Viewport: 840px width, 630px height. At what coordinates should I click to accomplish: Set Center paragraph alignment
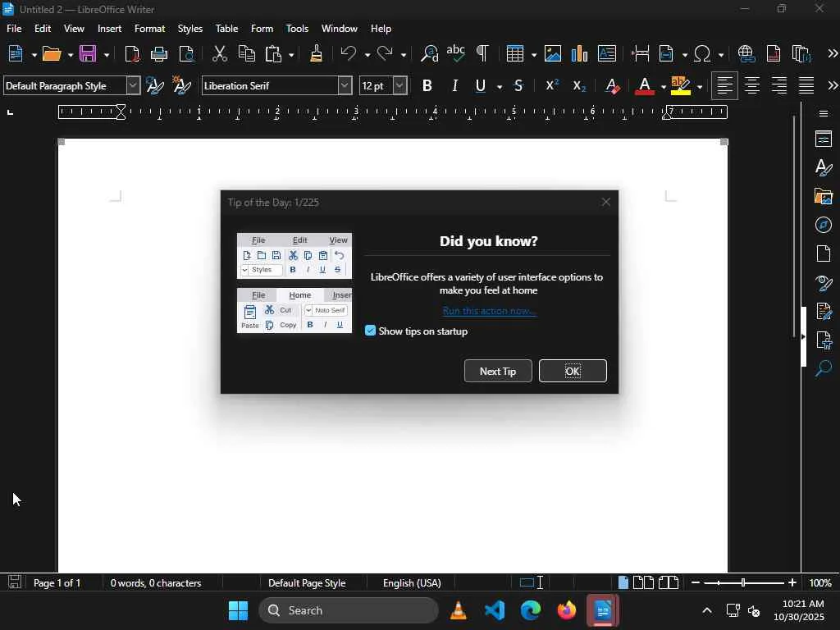751,85
